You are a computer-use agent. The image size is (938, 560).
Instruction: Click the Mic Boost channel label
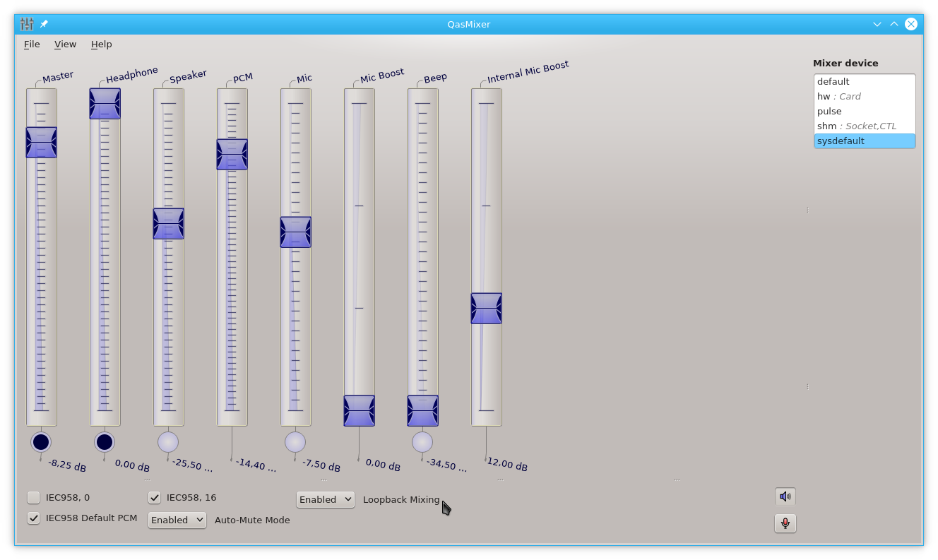coord(382,76)
